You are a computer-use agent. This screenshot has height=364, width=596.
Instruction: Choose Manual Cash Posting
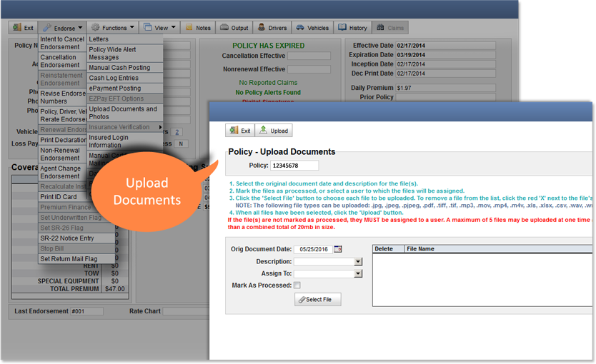tap(126, 68)
